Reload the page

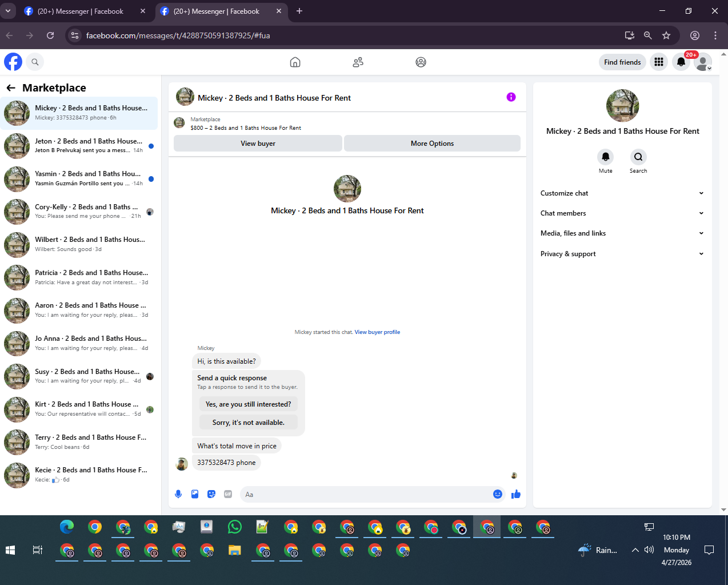(x=50, y=35)
